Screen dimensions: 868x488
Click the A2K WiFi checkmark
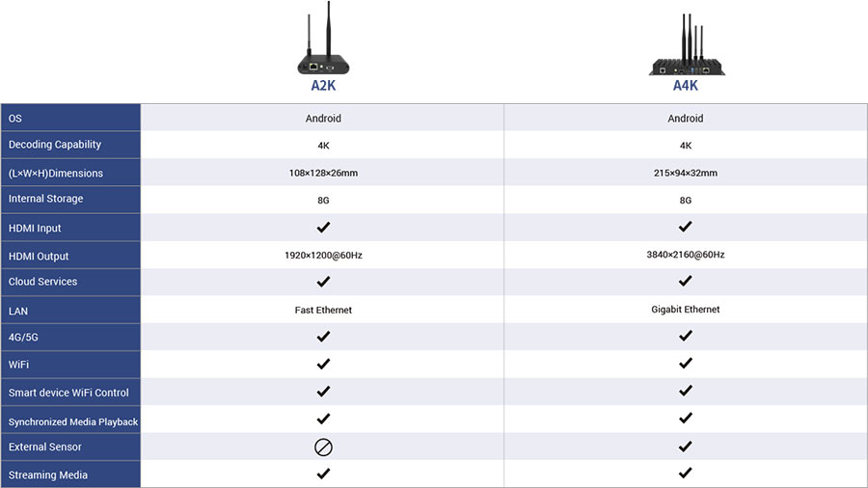pos(323,365)
